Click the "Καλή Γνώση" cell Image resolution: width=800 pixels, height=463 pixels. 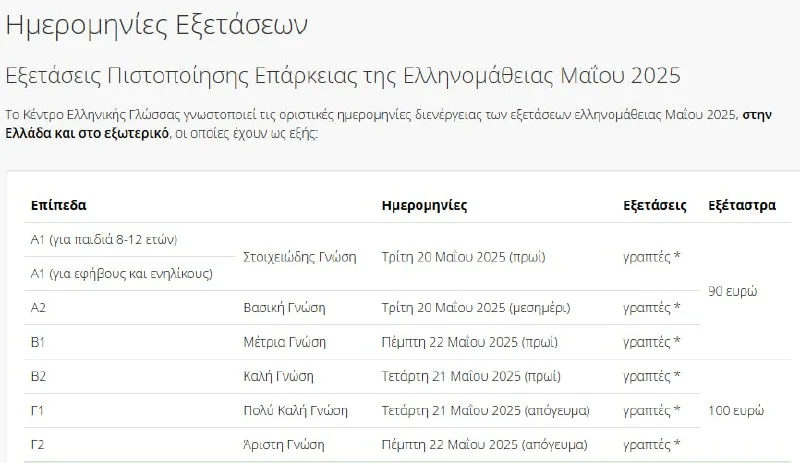coord(279,376)
